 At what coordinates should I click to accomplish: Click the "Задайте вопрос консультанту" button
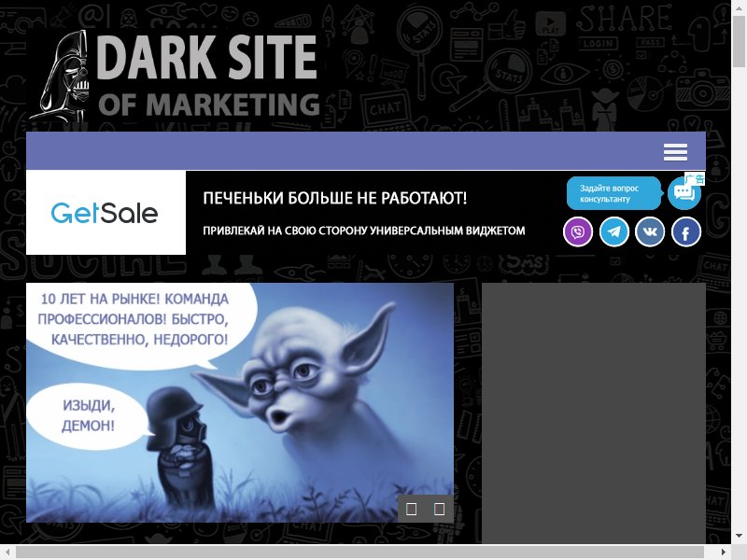pos(613,193)
